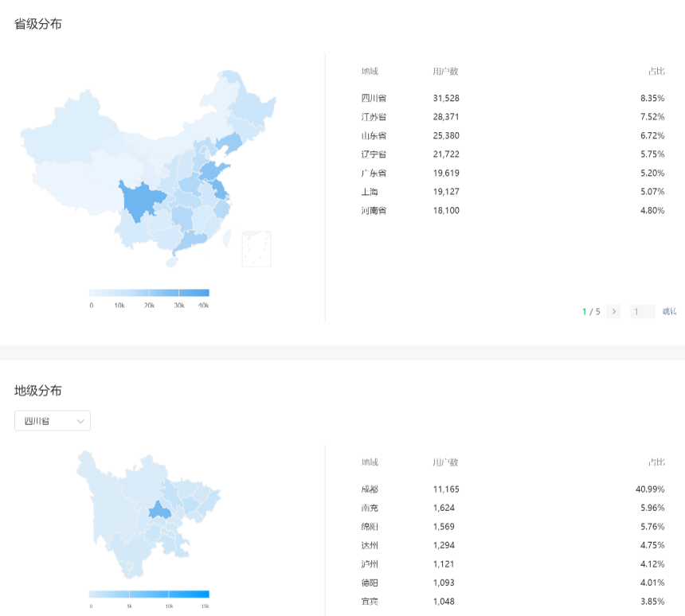
Task: Click 南充 row in city table
Action: click(512, 509)
